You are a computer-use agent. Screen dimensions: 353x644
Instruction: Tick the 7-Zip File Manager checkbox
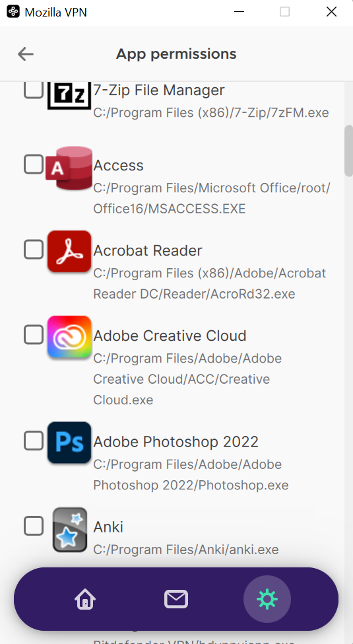[x=34, y=90]
